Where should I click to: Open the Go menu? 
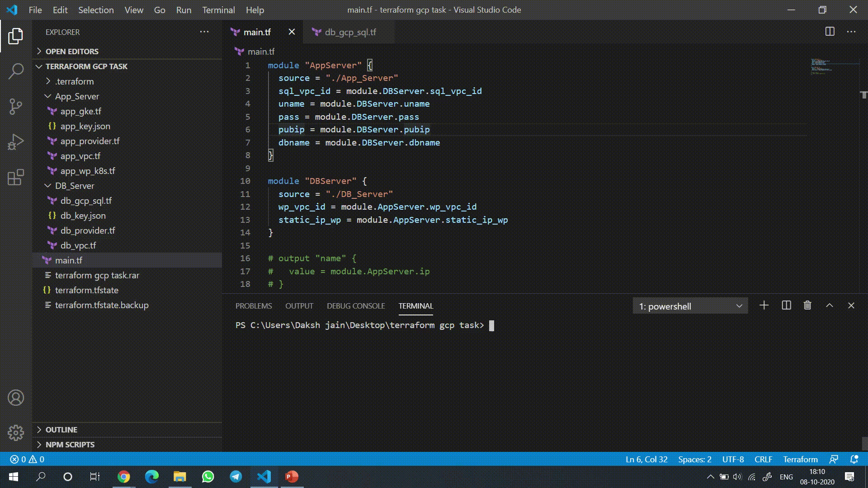coord(160,10)
